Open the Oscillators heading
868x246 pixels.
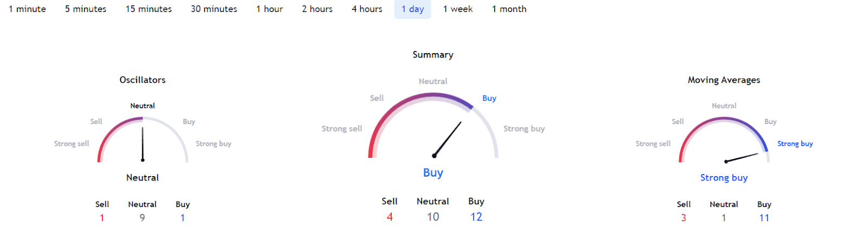click(x=143, y=80)
